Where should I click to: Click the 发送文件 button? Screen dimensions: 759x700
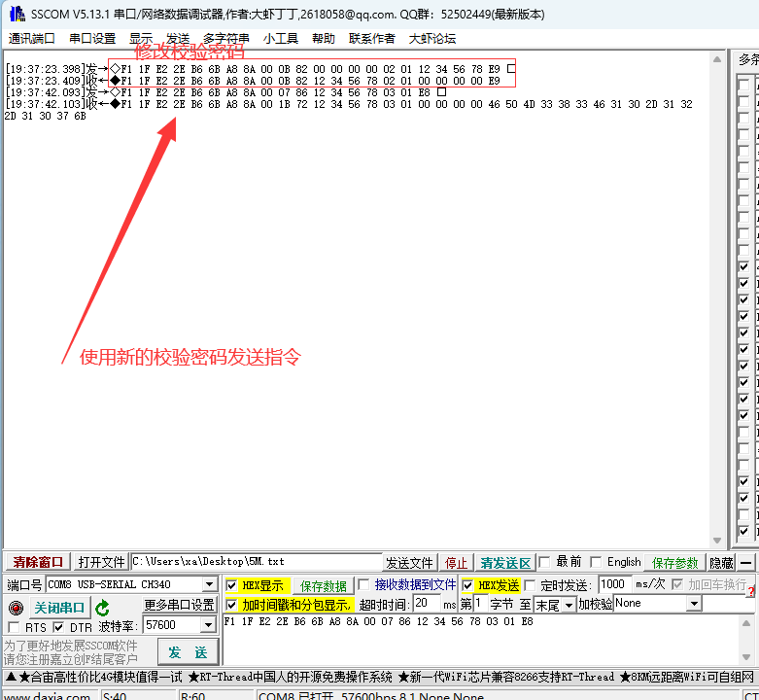pyautogui.click(x=409, y=563)
